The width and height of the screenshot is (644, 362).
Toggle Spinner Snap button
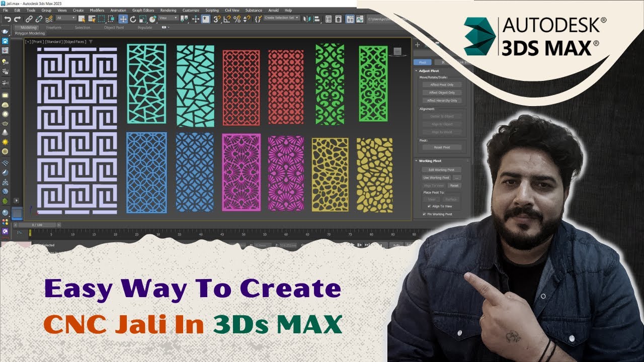(247, 19)
